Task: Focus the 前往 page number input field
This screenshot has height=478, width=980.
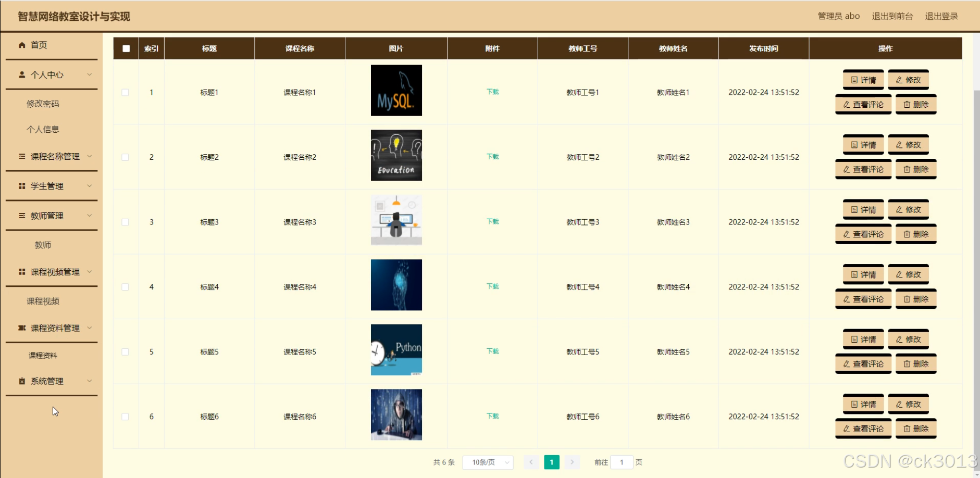Action: [622, 462]
